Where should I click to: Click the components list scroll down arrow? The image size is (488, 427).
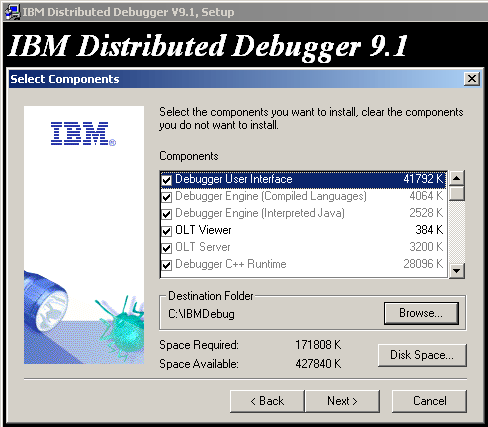(456, 271)
